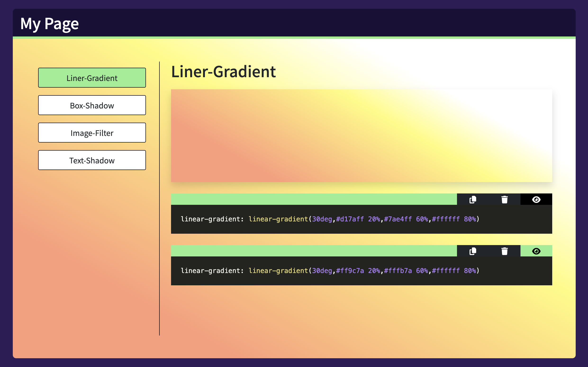
Task: Click the gradient preview box
Action: (x=361, y=135)
